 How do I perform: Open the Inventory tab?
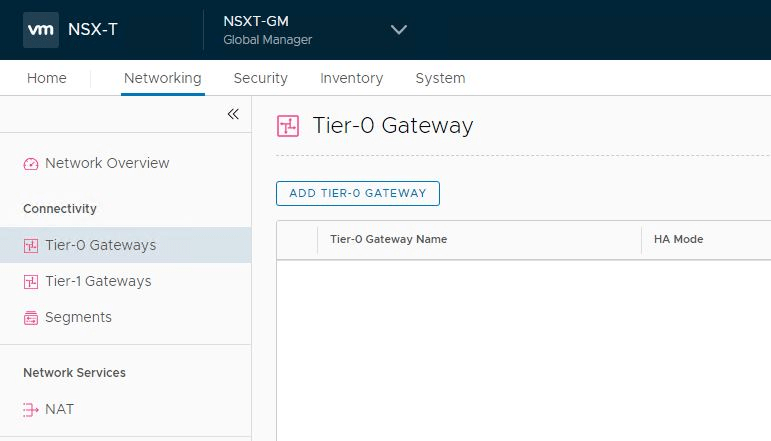tap(352, 78)
